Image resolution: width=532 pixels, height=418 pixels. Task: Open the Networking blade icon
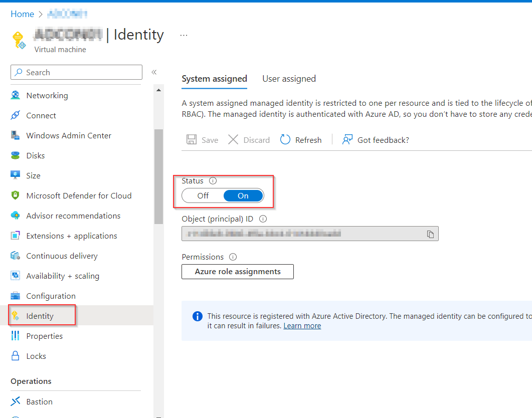(16, 95)
